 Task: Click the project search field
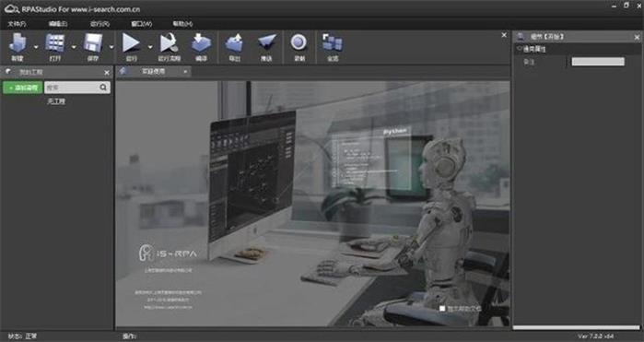coord(77,88)
